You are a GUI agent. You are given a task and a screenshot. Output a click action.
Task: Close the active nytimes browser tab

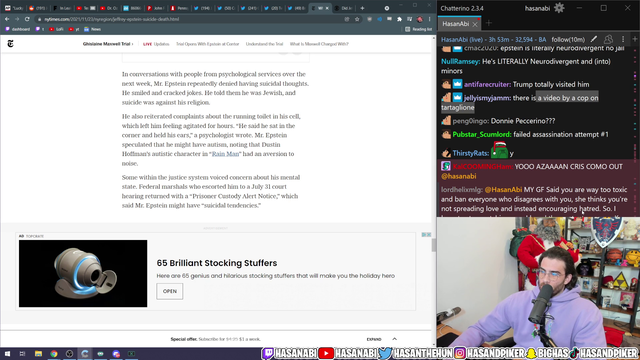click(x=327, y=8)
